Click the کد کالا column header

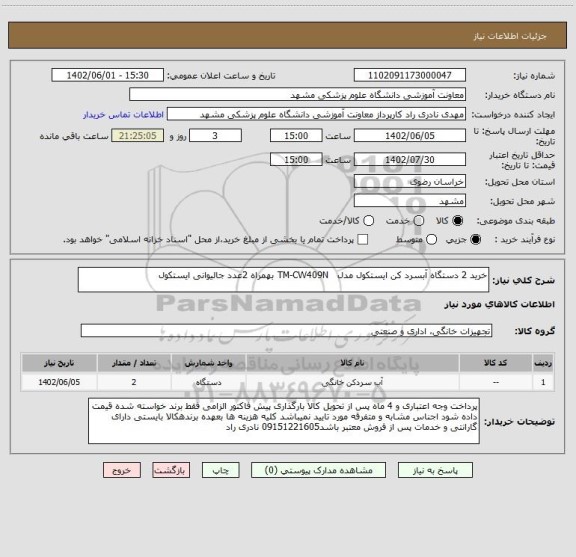[x=496, y=363]
